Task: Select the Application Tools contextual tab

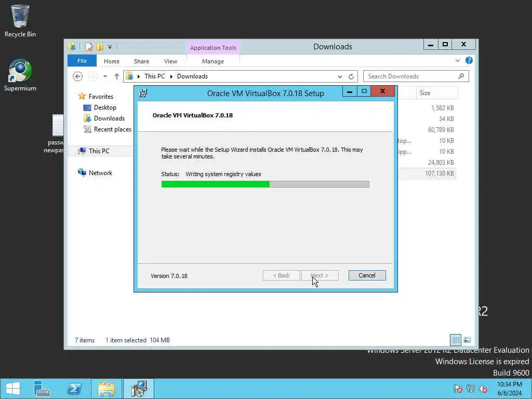Action: (x=213, y=48)
